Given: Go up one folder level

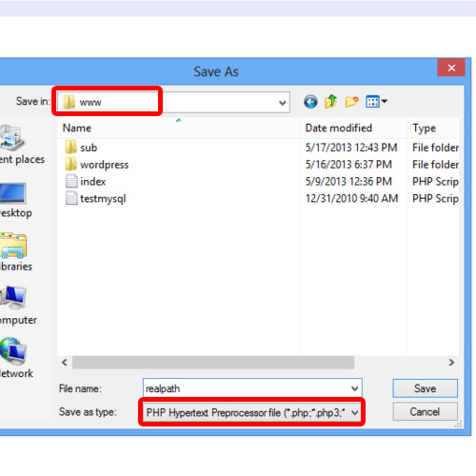Looking at the screenshot, I should pyautogui.click(x=331, y=102).
